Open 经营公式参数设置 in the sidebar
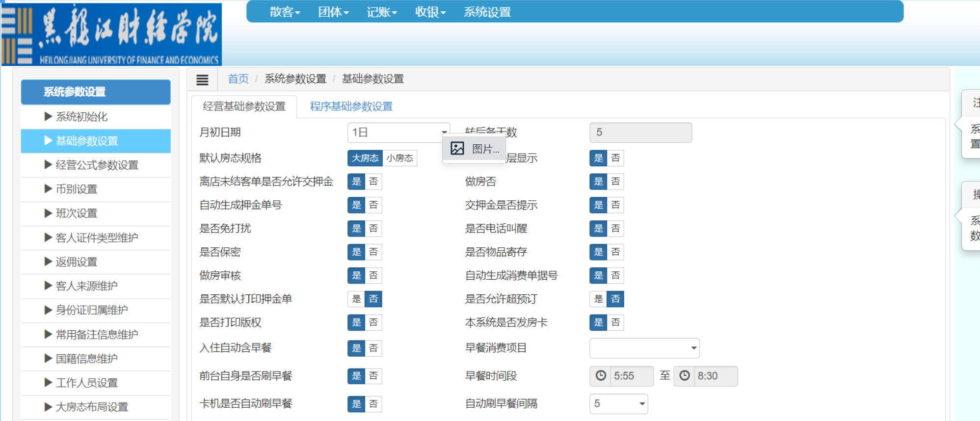Image resolution: width=980 pixels, height=421 pixels. 97,165
